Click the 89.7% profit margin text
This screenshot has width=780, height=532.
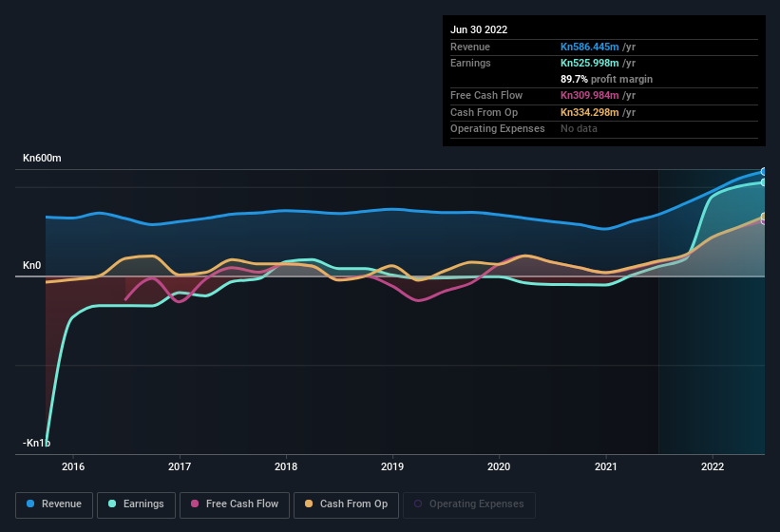coord(606,79)
